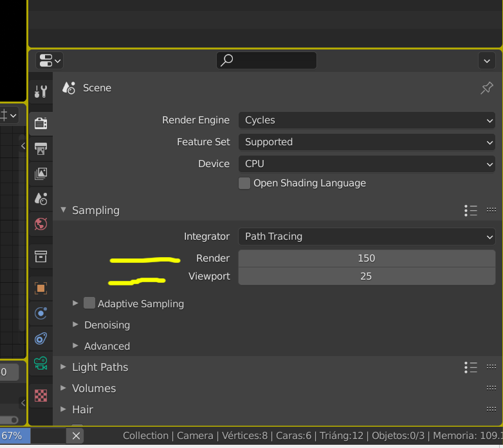This screenshot has width=503, height=448.
Task: Open the Device dropdown
Action: point(367,164)
